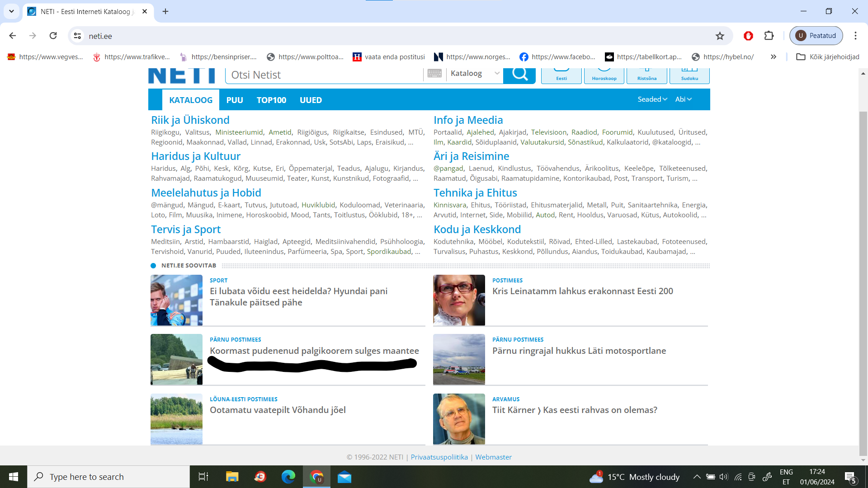
Task: Open the 'vaata enda postitusi' bookmark
Action: click(389, 57)
